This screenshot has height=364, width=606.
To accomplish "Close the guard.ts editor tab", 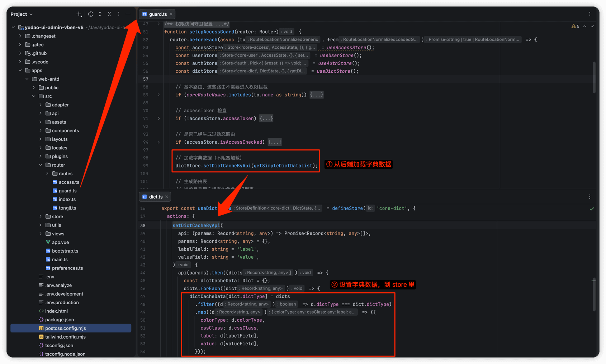I will coord(171,14).
